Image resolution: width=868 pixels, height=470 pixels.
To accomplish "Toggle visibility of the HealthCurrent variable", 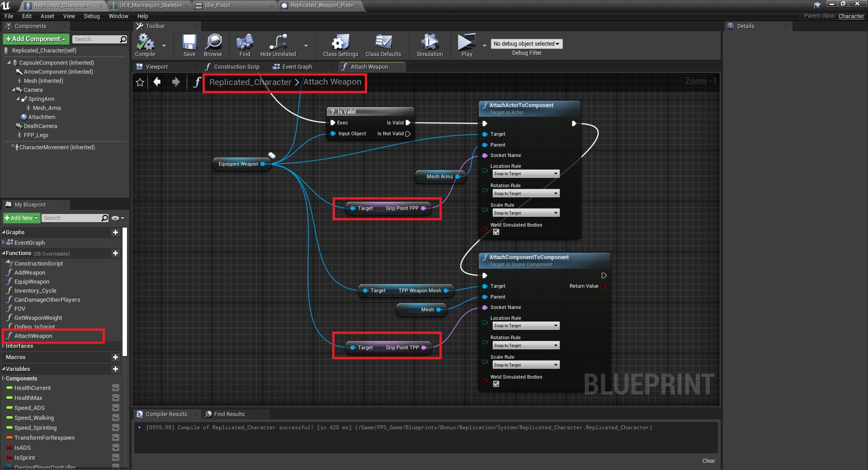I will point(116,388).
